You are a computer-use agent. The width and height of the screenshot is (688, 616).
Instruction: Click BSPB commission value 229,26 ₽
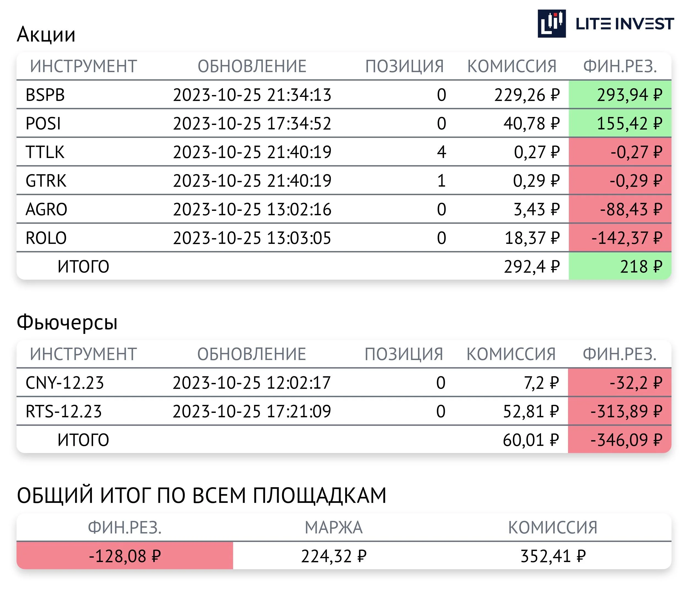pyautogui.click(x=527, y=95)
